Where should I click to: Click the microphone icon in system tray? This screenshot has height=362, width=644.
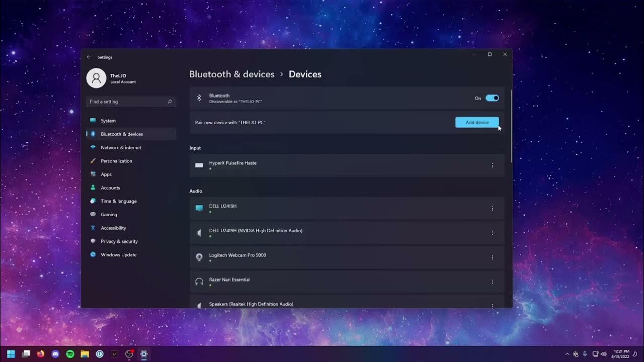pyautogui.click(x=585, y=354)
